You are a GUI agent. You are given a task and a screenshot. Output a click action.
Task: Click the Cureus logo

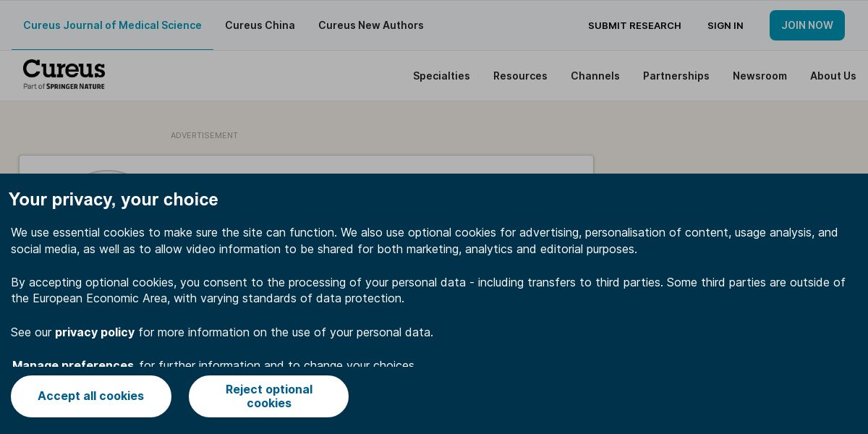click(x=64, y=69)
